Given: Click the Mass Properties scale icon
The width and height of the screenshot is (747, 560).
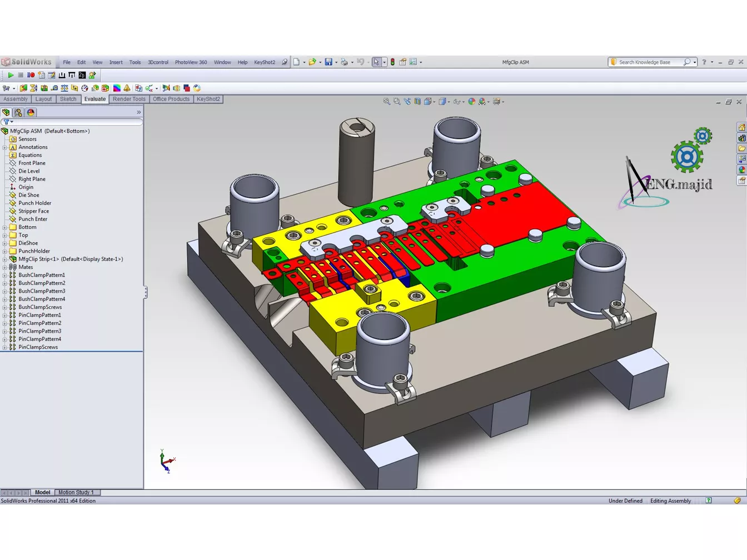Looking at the screenshot, I should [64, 88].
